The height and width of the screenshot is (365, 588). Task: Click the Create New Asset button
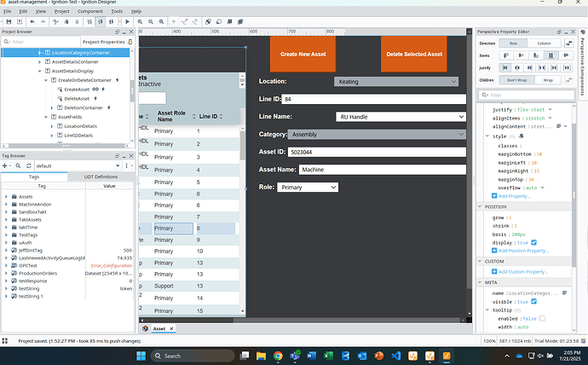point(303,54)
